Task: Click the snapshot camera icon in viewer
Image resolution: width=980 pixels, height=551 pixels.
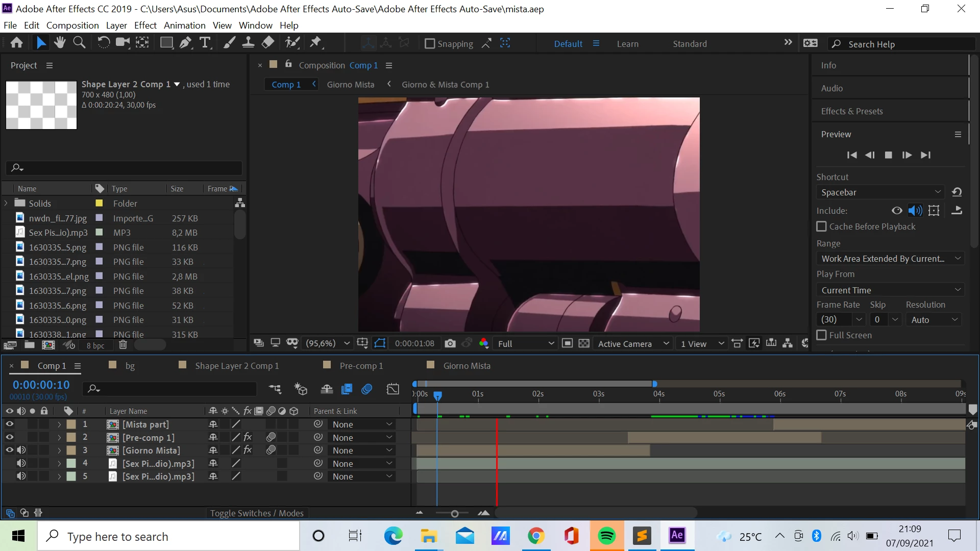Action: (450, 343)
